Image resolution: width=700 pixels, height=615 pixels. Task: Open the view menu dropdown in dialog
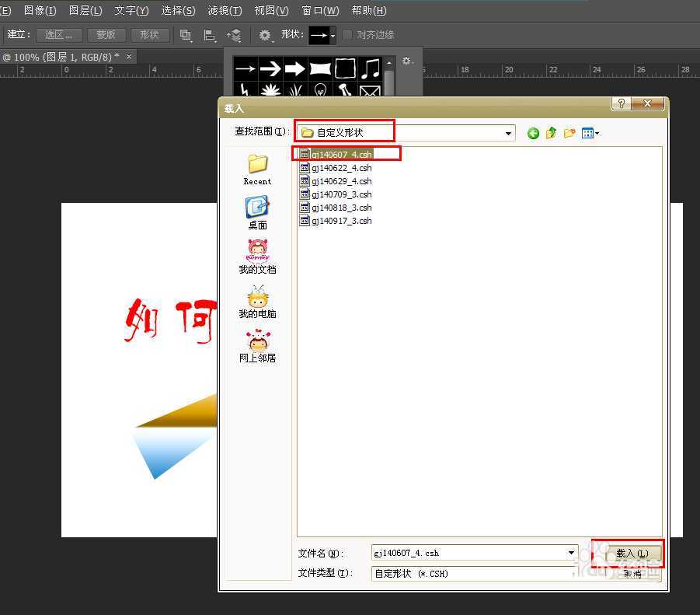coord(590,133)
